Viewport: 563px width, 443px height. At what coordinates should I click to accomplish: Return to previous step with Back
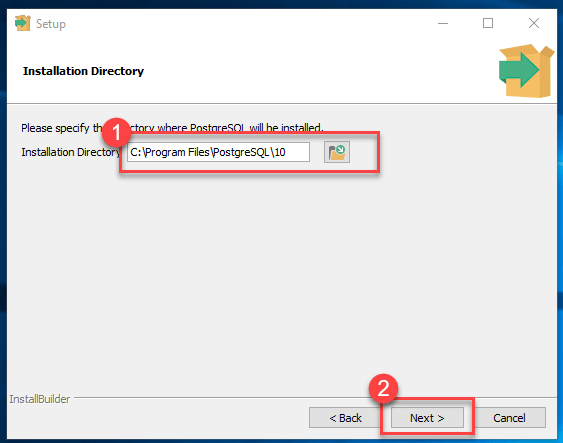point(345,418)
